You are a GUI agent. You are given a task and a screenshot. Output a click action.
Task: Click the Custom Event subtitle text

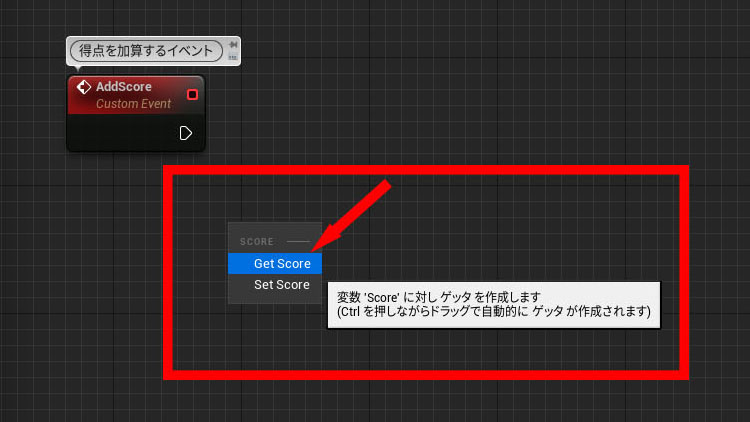[133, 104]
